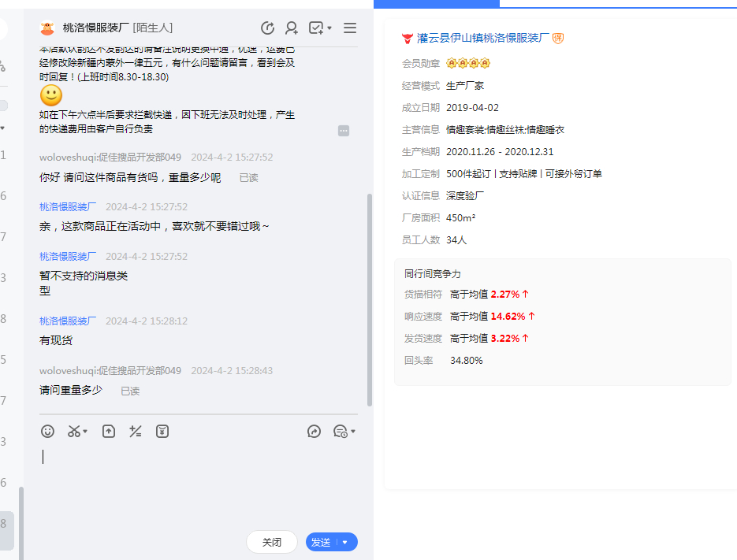Click the yuan payment icon
Image resolution: width=737 pixels, height=560 pixels.
(162, 432)
